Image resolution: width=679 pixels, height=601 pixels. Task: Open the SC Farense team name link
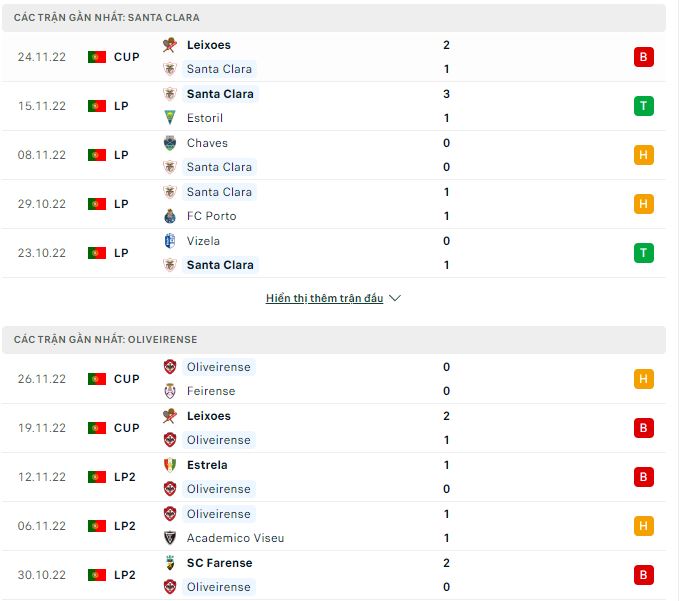220,563
